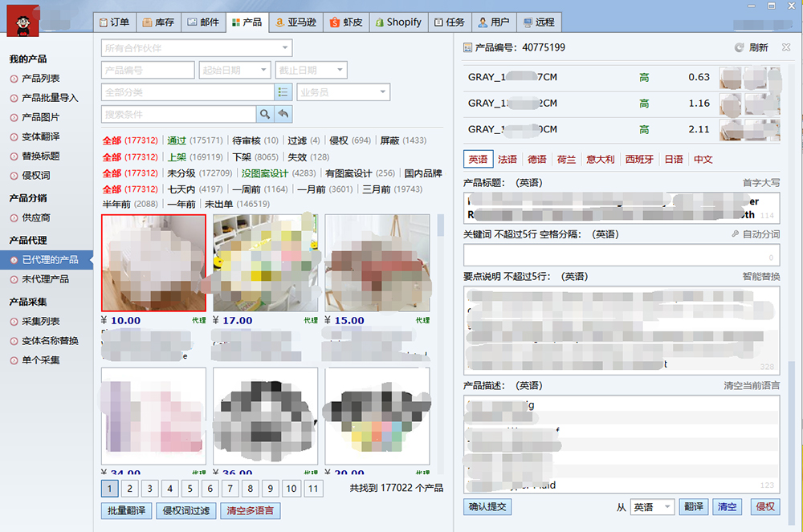Click the 批量翻译 button
The image size is (803, 532).
(x=127, y=511)
